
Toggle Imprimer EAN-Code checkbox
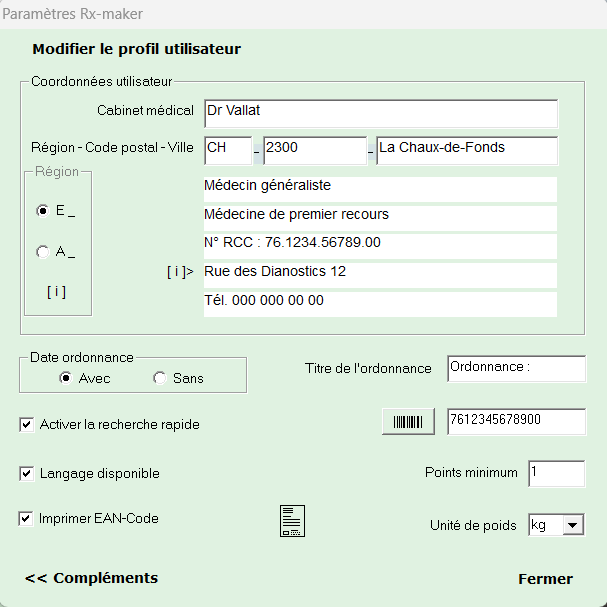pyautogui.click(x=27, y=519)
